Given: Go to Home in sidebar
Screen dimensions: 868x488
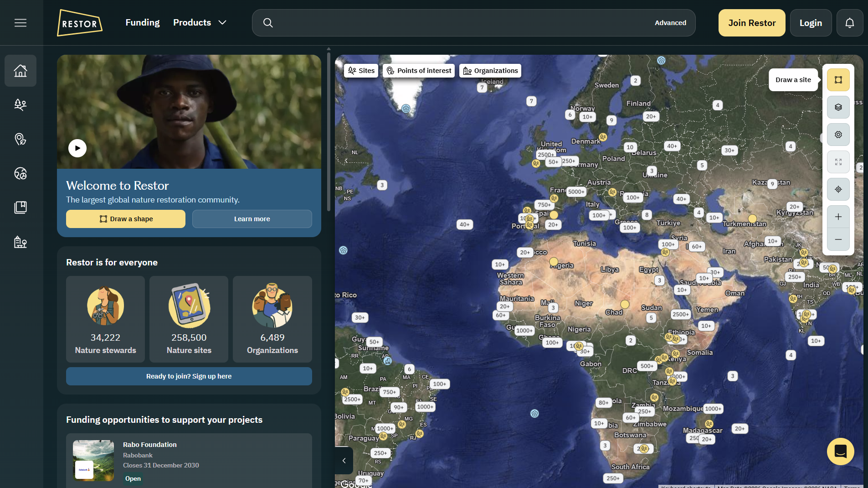Looking at the screenshot, I should click(x=21, y=71).
